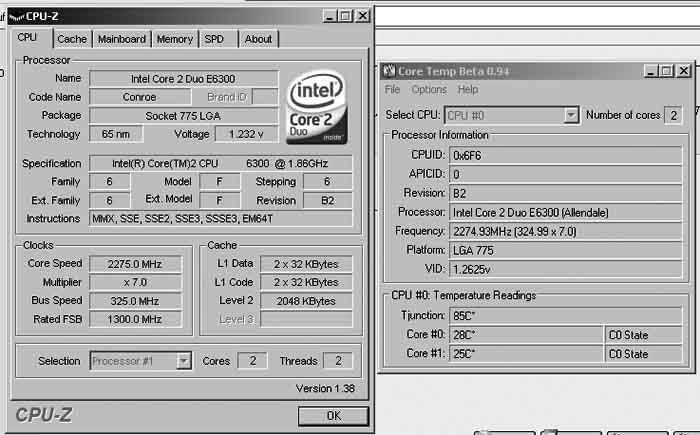
Task: Open the Help menu in Core Temp
Action: point(468,90)
